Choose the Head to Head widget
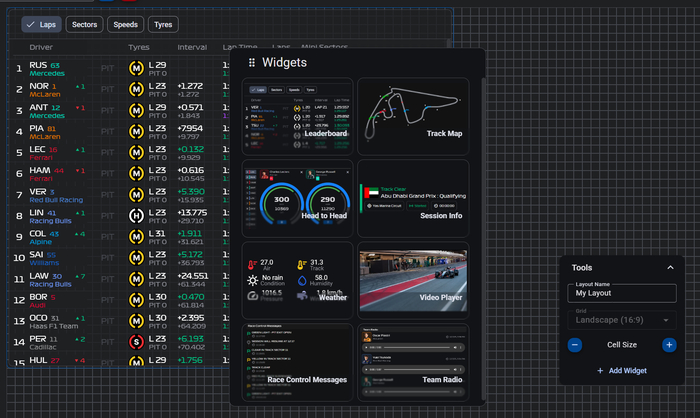This screenshot has width=700, height=418. click(x=297, y=198)
